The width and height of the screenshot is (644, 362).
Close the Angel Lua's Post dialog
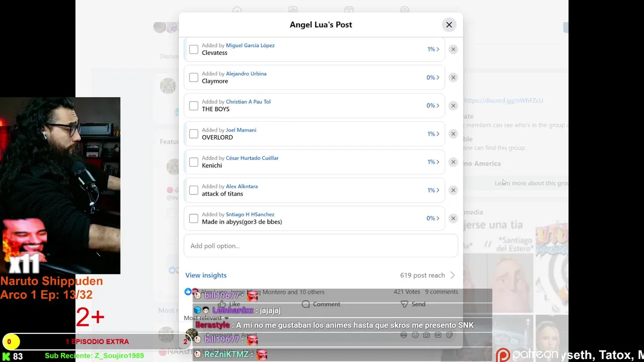449,25
